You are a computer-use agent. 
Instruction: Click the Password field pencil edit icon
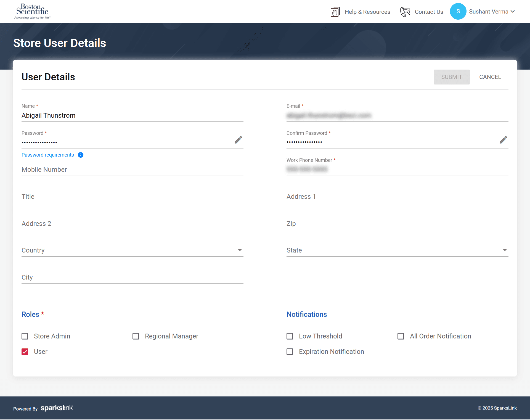tap(238, 140)
